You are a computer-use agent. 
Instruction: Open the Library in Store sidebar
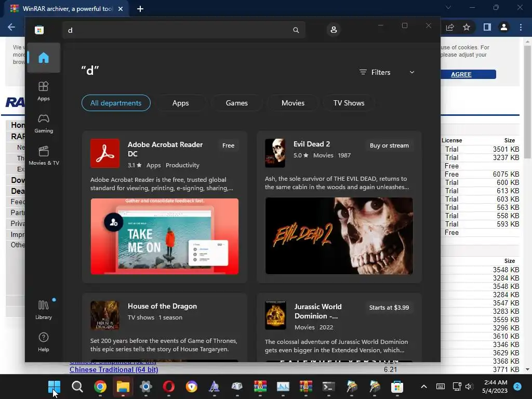click(44, 310)
